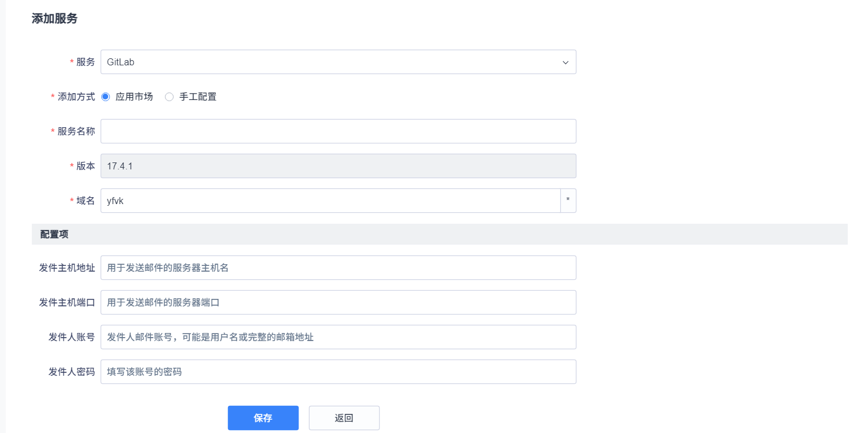Viewport: 868px width, 433px height.
Task: Click the disabled 版本 field showing 17.4.1
Action: click(x=338, y=166)
